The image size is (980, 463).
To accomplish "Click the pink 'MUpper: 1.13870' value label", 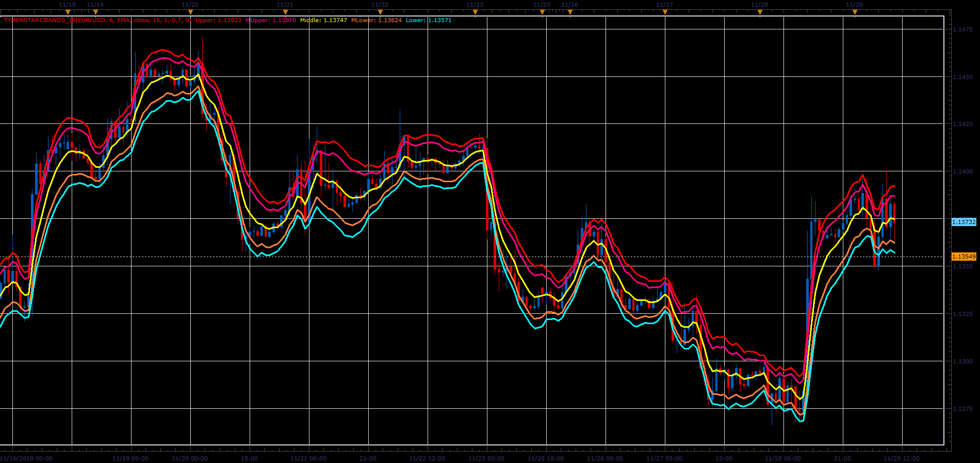I will point(271,21).
